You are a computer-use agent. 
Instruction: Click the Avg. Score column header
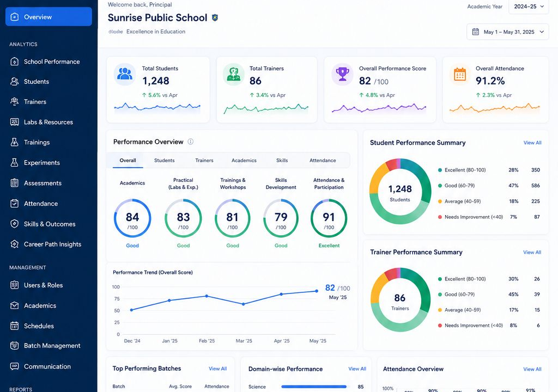180,387
